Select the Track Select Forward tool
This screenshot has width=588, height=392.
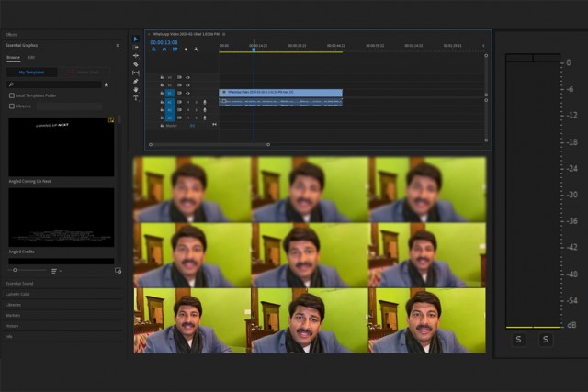tap(136, 47)
